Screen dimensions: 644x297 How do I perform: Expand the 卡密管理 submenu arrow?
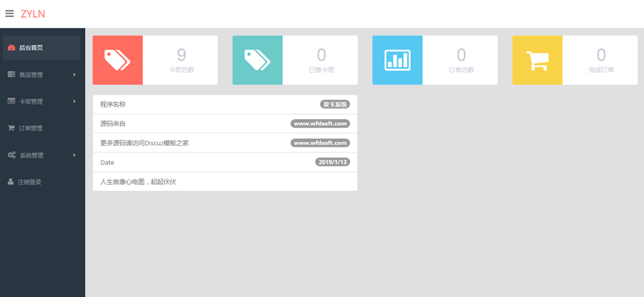click(x=74, y=101)
